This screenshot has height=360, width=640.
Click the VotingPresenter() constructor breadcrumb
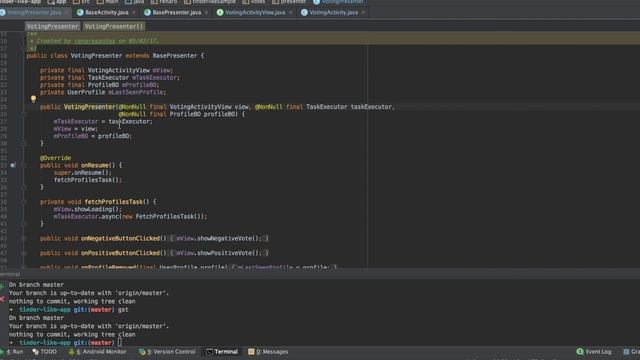(113, 26)
